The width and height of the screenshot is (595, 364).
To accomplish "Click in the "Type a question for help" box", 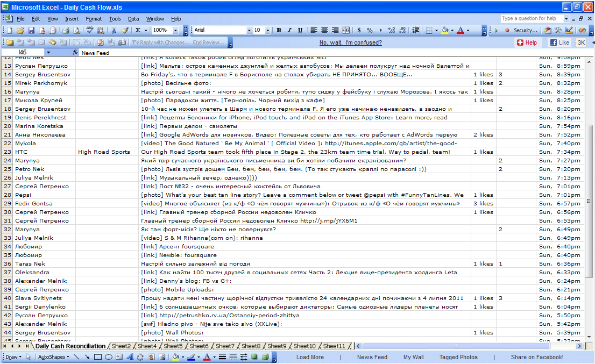I will coord(532,18).
